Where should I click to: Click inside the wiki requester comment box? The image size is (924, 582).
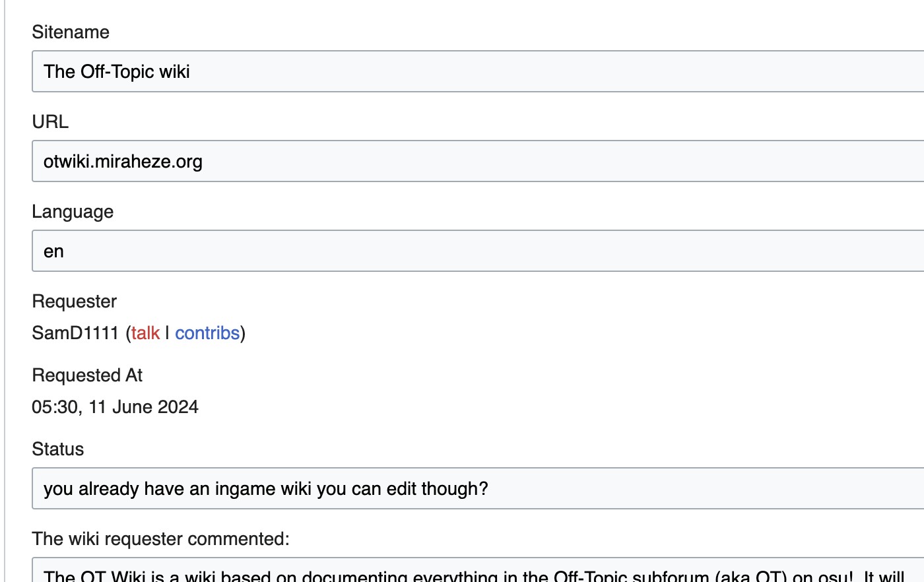coord(478,570)
